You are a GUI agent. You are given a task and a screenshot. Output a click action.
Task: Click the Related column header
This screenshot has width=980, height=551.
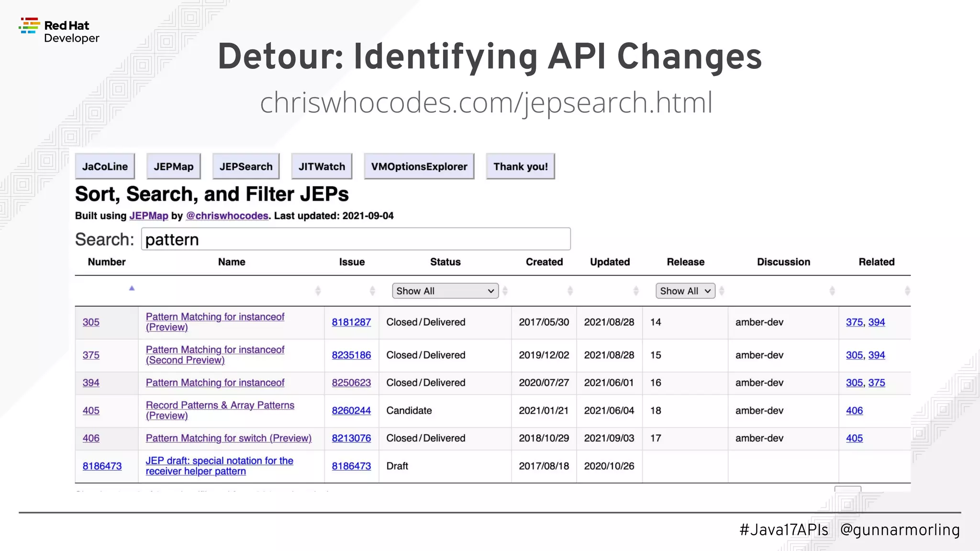(876, 262)
